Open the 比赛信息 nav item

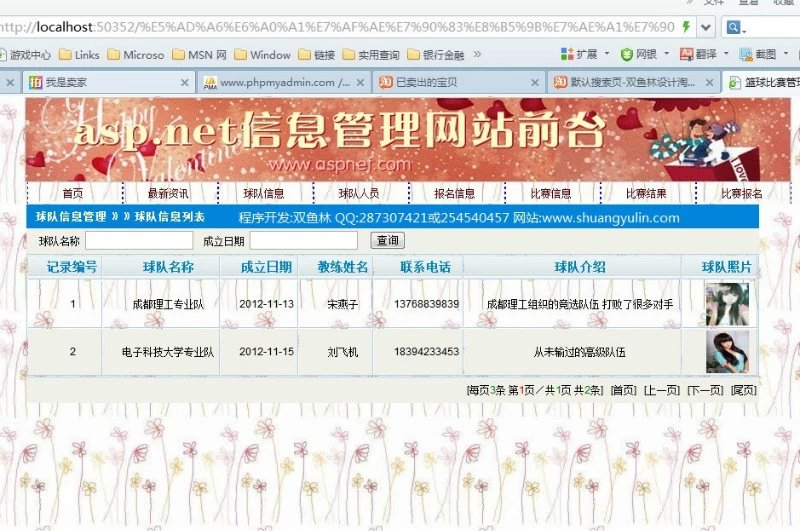551,193
